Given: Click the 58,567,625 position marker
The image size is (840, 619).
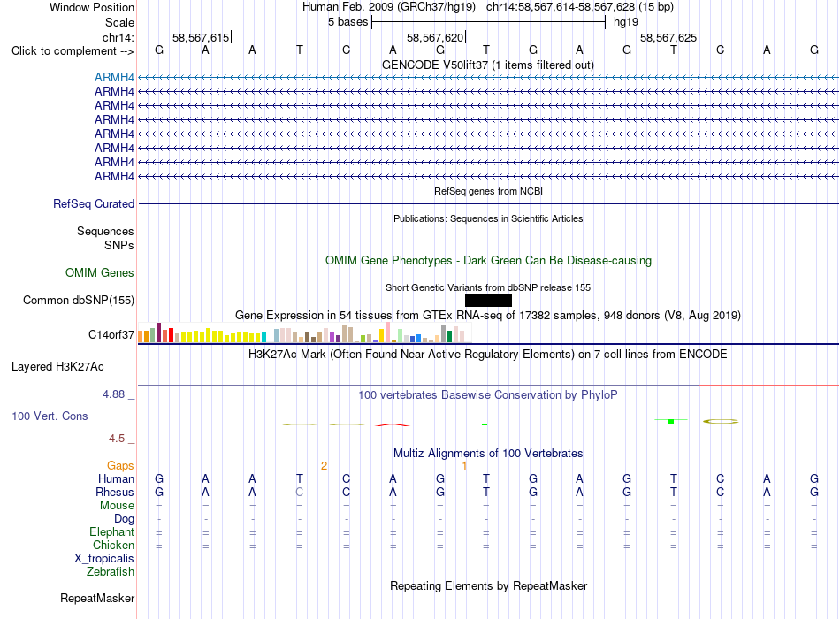Looking at the screenshot, I should coord(668,37).
